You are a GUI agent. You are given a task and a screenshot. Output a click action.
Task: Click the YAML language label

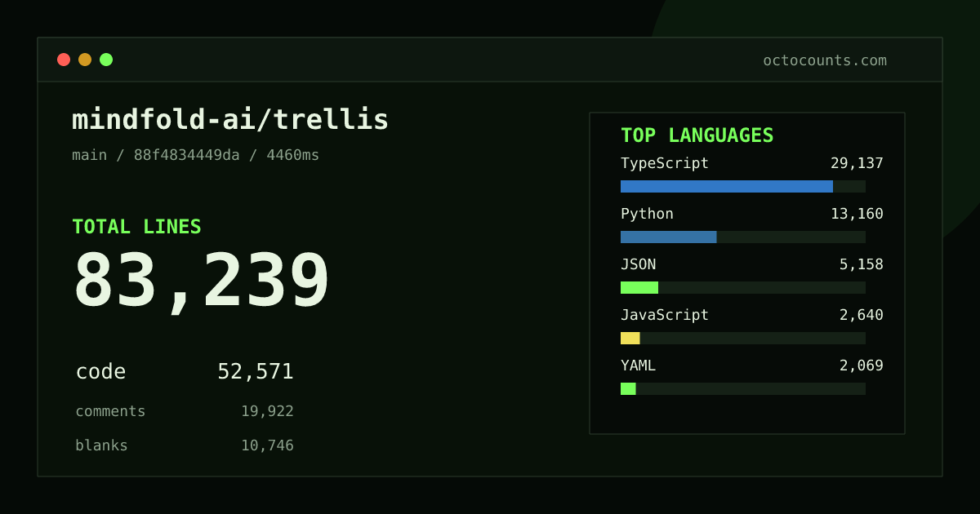tap(638, 366)
